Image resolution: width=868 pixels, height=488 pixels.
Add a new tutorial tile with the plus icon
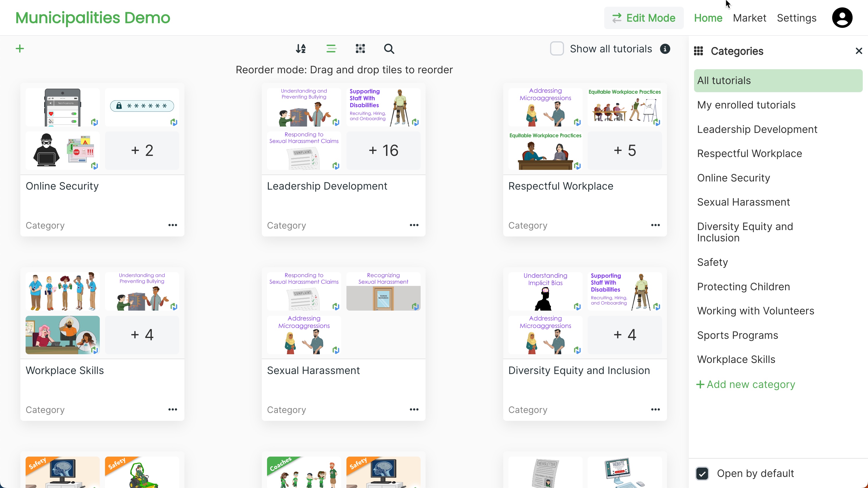[19, 48]
